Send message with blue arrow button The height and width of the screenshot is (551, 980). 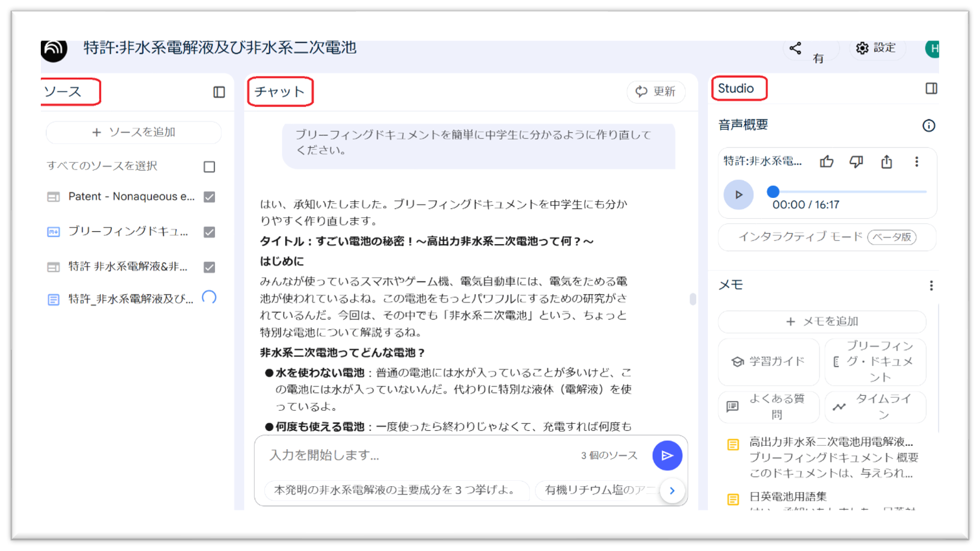click(667, 456)
